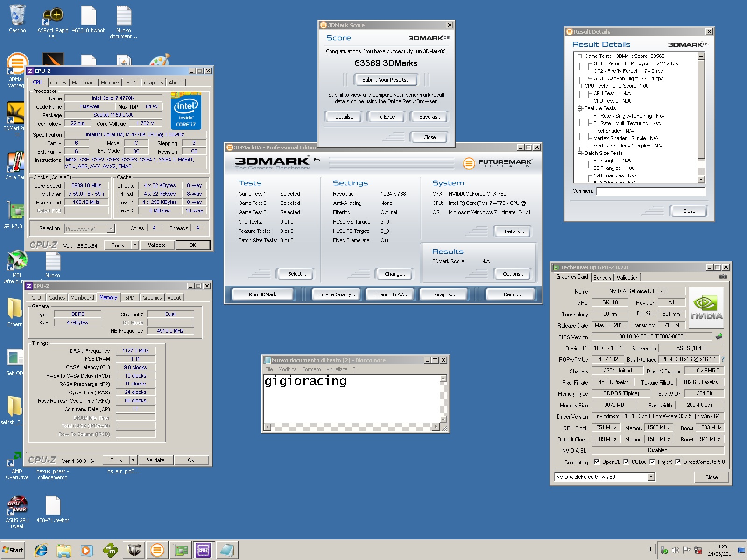Open the Tools dropdown arrow in CPU-Z CPU window
747x560 pixels.
click(134, 245)
